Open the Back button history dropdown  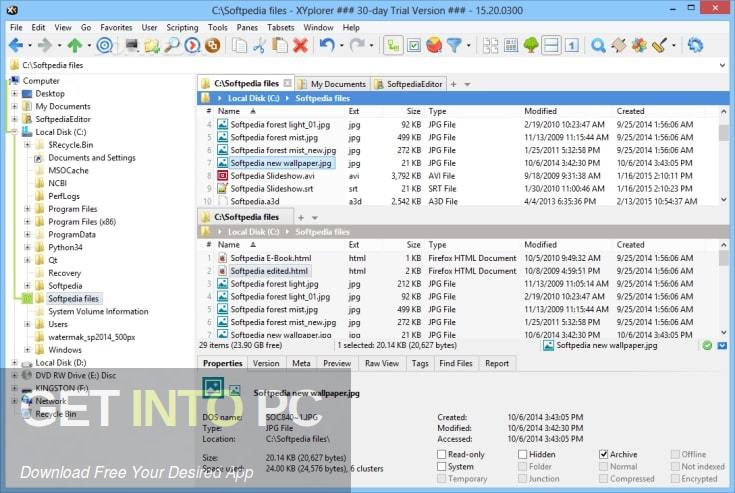click(x=30, y=46)
